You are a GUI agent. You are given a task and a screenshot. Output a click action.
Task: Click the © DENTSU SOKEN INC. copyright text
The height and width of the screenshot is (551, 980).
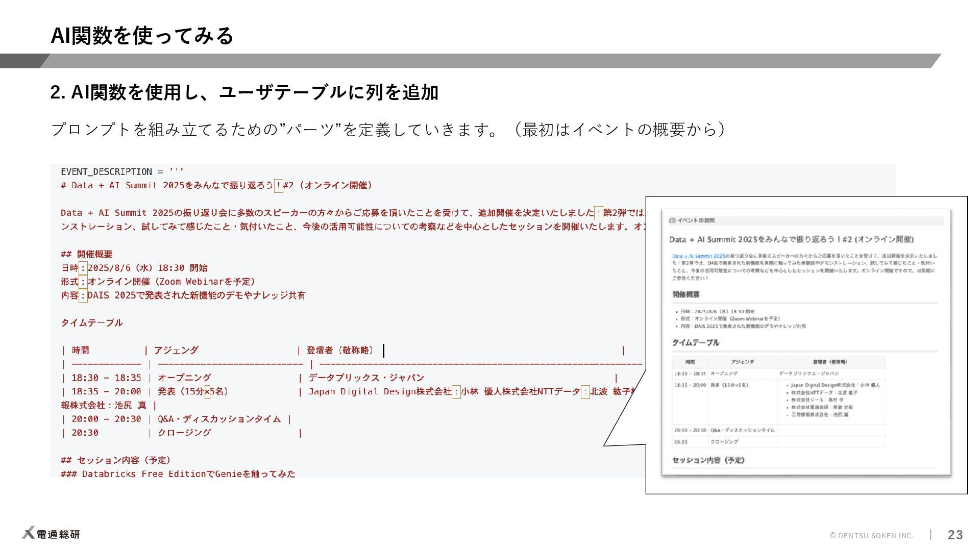pos(872,536)
